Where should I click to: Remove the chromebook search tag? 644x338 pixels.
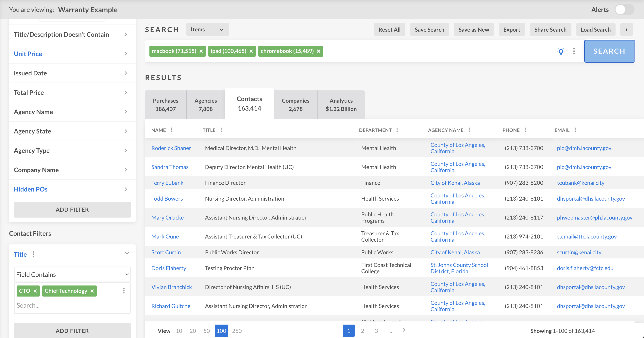[x=318, y=51]
